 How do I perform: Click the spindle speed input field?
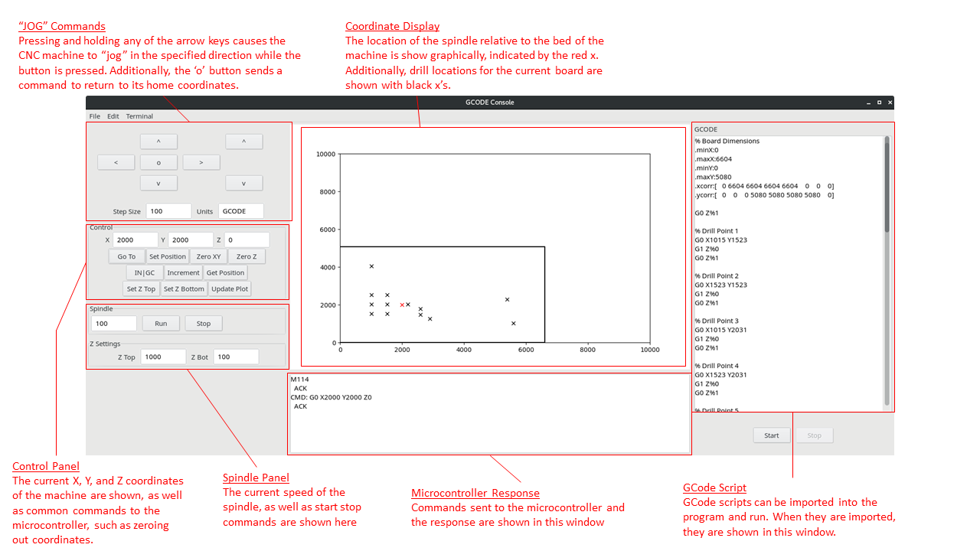(x=114, y=324)
